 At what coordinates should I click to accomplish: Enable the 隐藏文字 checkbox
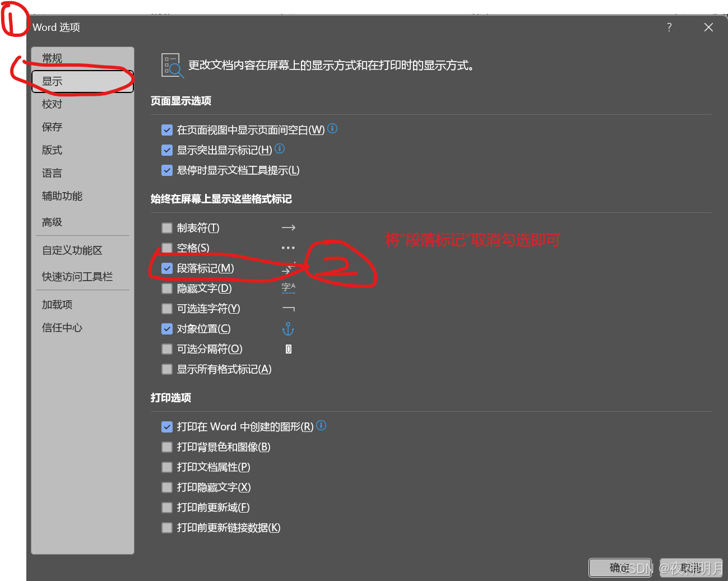click(167, 289)
